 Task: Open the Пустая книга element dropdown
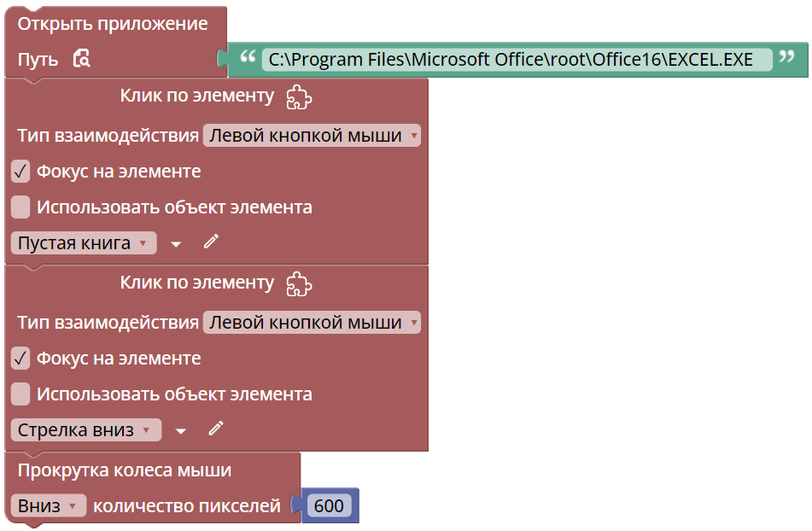[x=83, y=242]
